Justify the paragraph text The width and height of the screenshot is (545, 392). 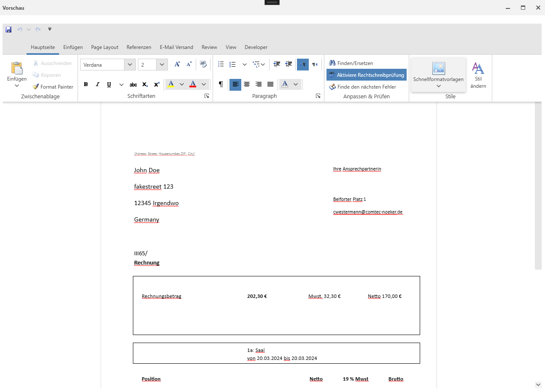point(270,84)
